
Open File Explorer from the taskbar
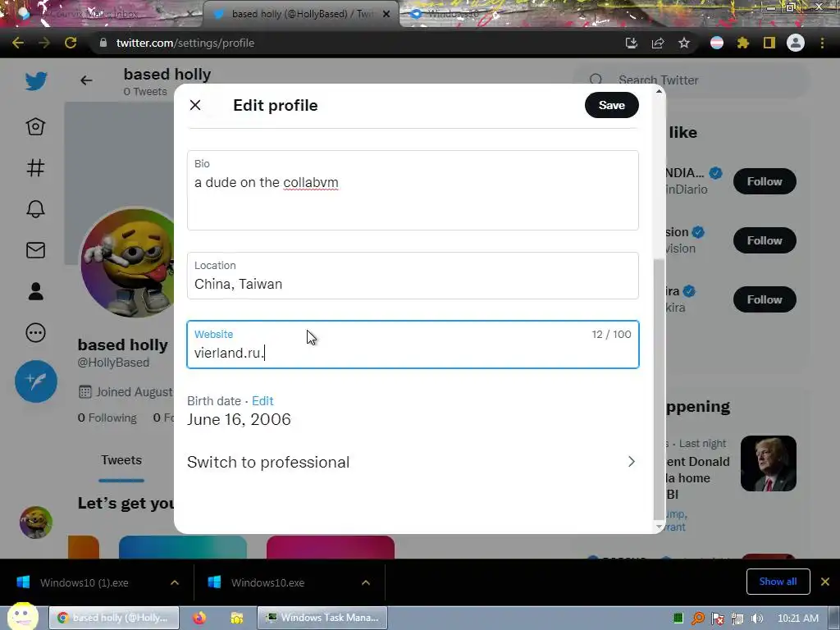click(237, 618)
